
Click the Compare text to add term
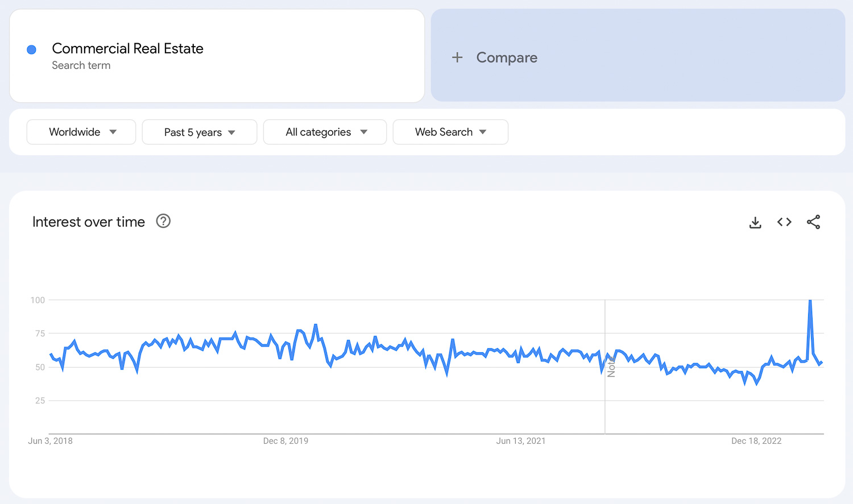click(x=506, y=57)
